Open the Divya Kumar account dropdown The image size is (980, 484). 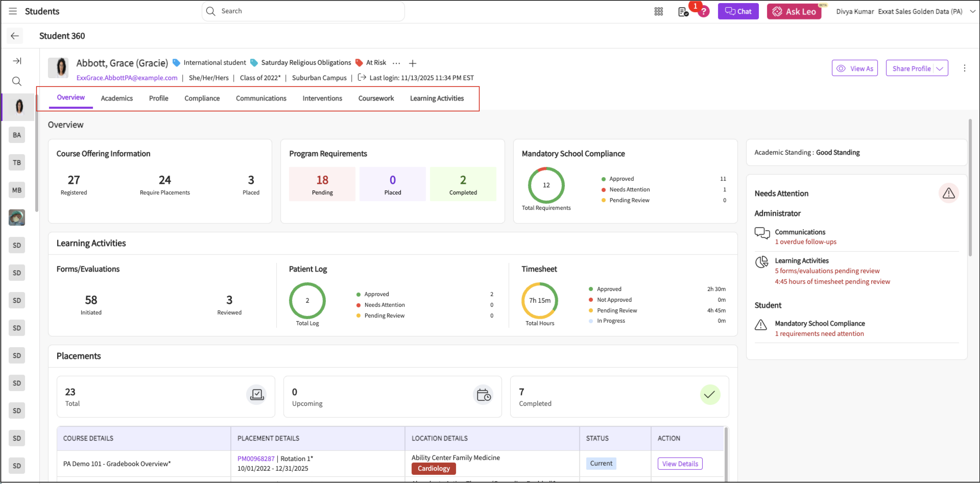pos(972,11)
